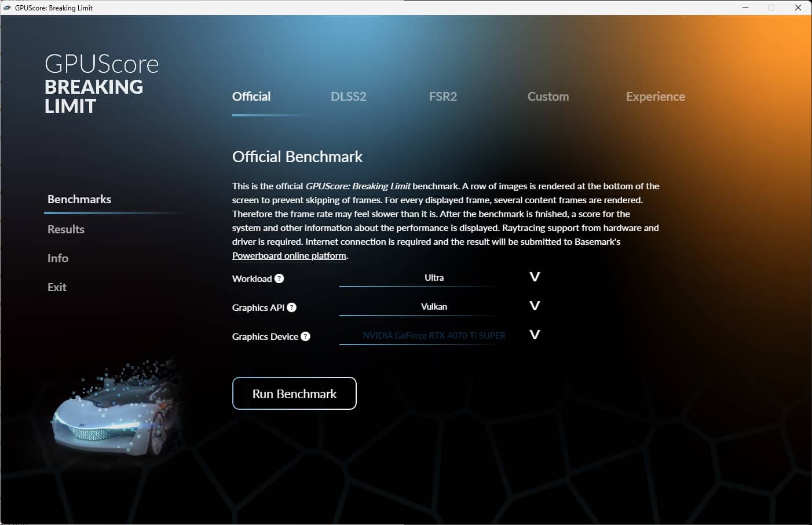
Task: Switch to the FSR2 tab
Action: point(443,97)
